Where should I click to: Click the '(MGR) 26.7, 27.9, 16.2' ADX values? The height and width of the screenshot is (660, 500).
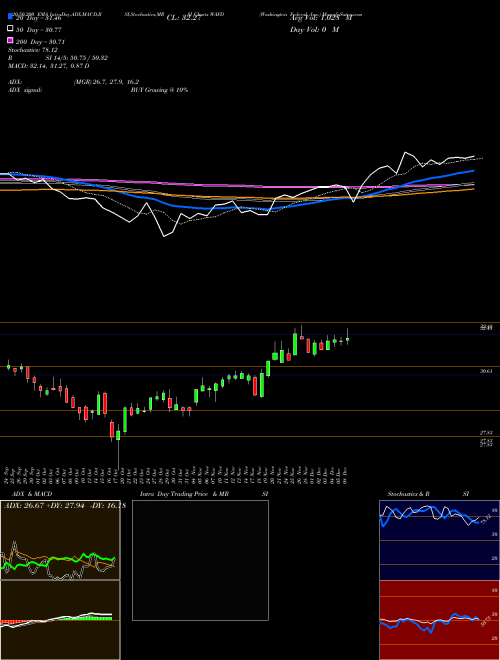click(106, 82)
